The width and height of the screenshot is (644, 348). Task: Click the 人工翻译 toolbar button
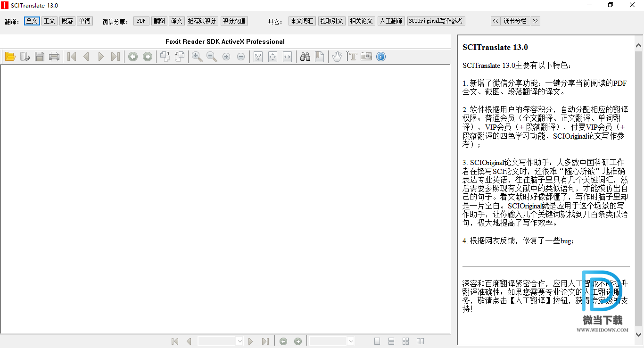click(391, 21)
